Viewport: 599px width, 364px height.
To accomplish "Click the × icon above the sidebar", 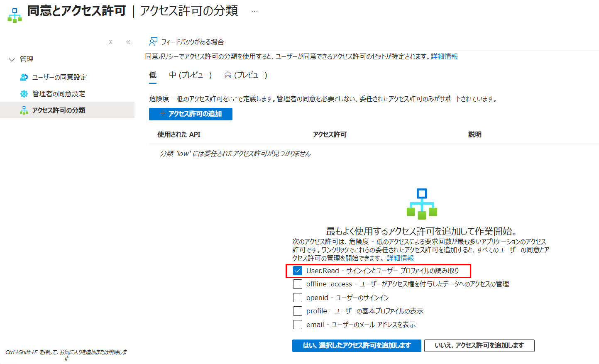I will 111,42.
